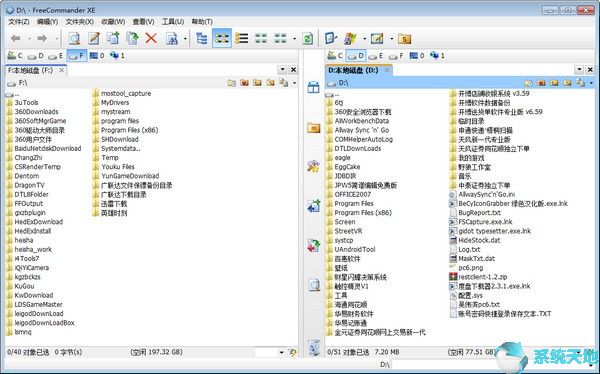Viewport: 600px width, 374px height.
Task: Open the file viewer magnifier icon
Action: coord(74,38)
